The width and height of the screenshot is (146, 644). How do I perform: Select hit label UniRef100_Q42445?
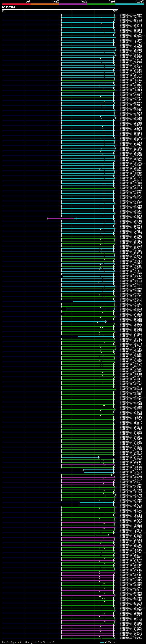click(131, 457)
